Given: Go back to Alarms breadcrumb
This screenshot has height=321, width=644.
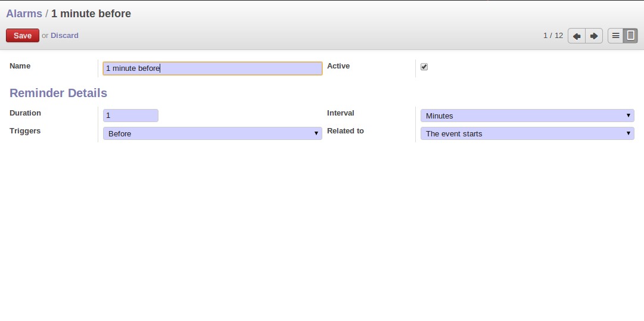Looking at the screenshot, I should click(x=24, y=14).
